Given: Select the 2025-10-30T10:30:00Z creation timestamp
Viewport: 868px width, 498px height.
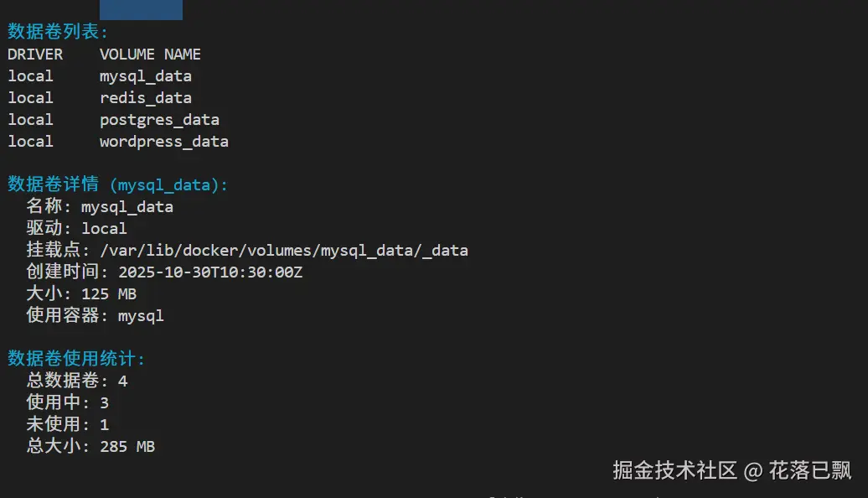Looking at the screenshot, I should tap(210, 272).
